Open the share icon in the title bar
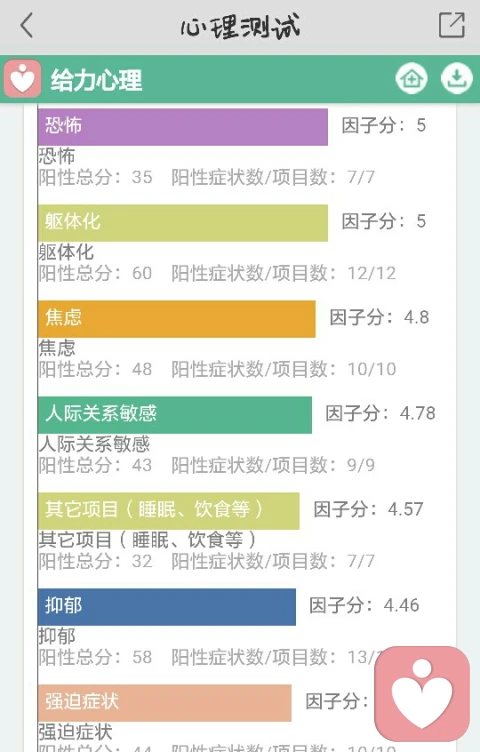Viewport: 480px width, 752px height. [452, 25]
